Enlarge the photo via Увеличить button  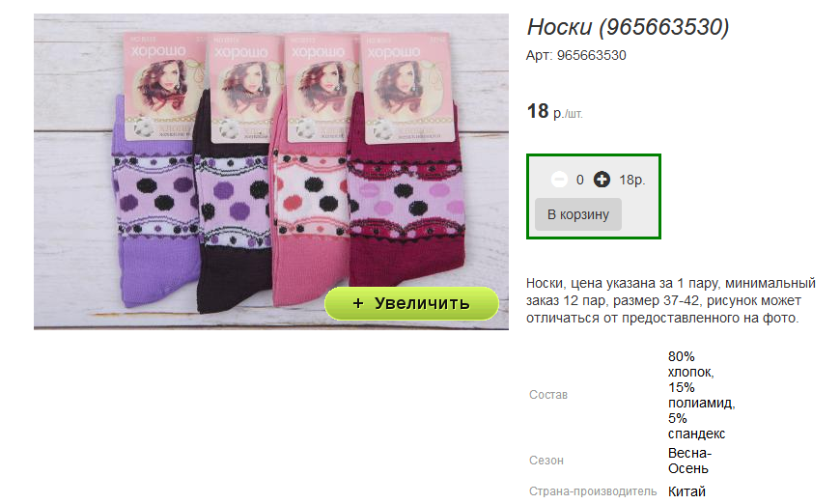click(411, 303)
